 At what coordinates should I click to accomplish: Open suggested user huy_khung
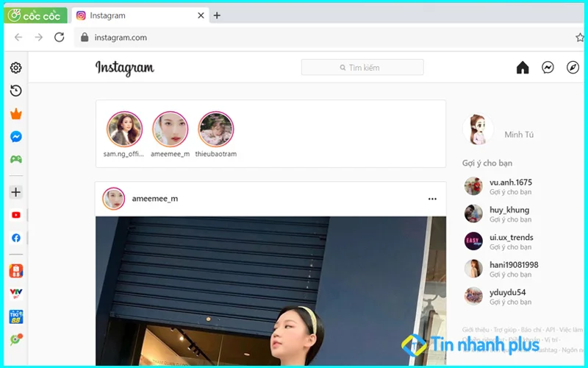tap(509, 210)
